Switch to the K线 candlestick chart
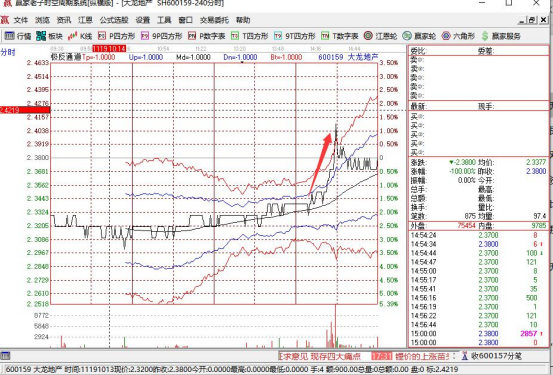 pos(80,36)
